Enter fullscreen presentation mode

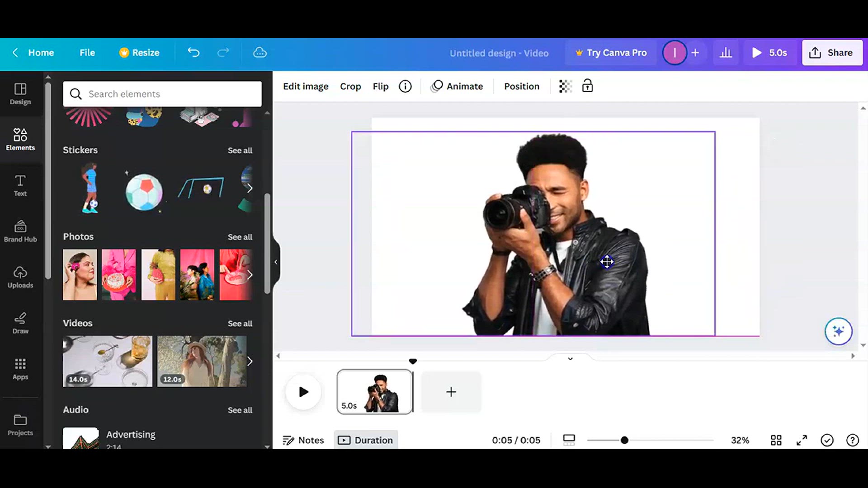coord(802,440)
